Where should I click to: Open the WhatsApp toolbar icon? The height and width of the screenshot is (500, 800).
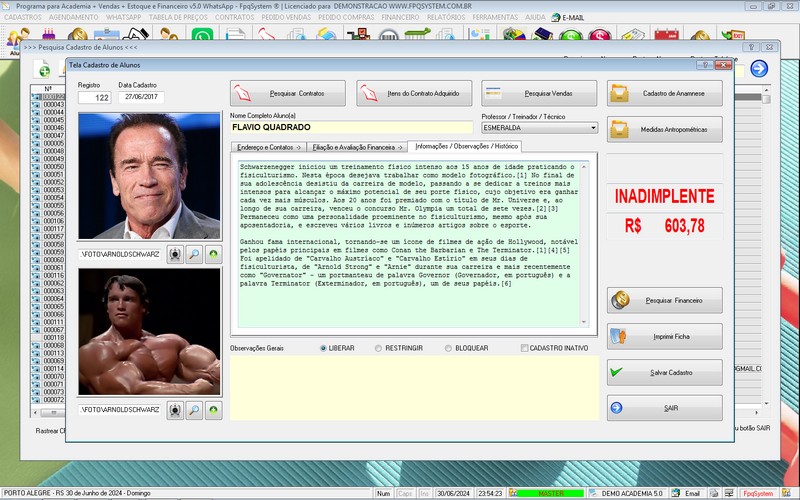pyautogui.click(x=202, y=35)
